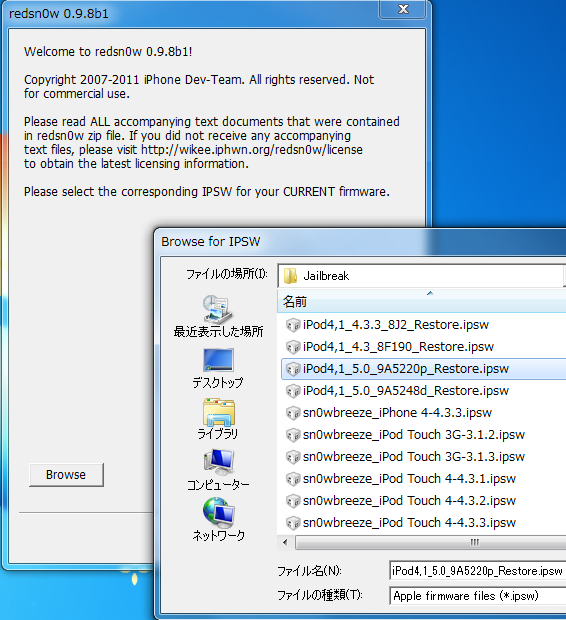Click the horizontal scrollbar thumb in file list
The height and width of the screenshot is (620, 566).
(x=431, y=542)
